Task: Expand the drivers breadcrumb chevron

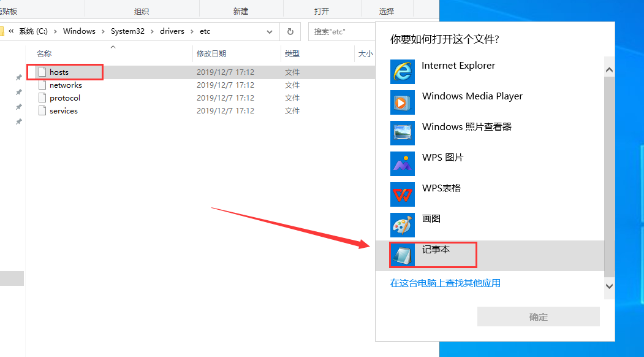Action: (x=192, y=31)
